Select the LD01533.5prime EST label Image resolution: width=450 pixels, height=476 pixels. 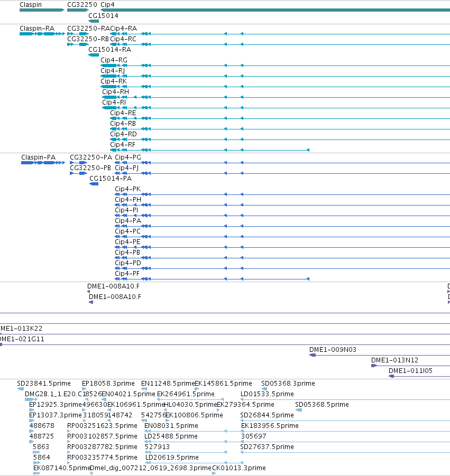coord(267,394)
